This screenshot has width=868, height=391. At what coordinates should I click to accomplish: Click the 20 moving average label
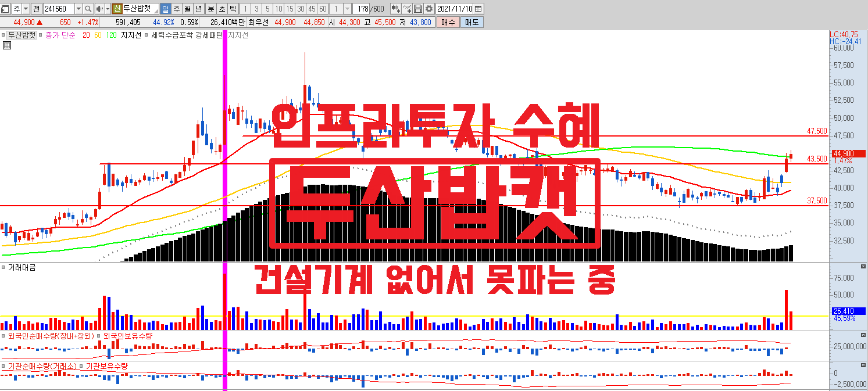pos(86,35)
